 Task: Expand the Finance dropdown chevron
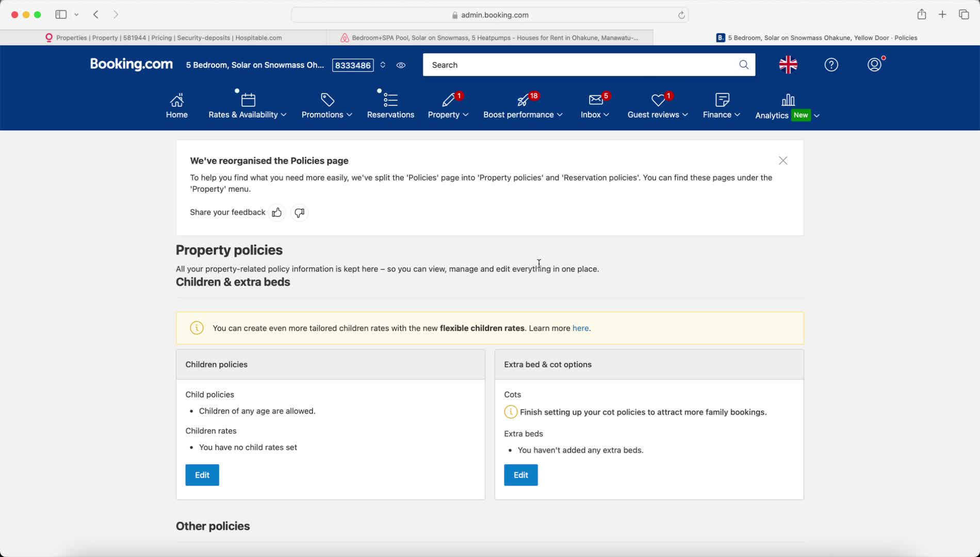click(x=737, y=114)
